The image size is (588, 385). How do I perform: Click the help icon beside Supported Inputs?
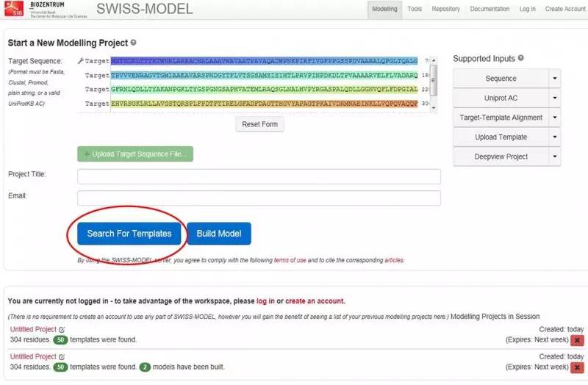tap(520, 58)
